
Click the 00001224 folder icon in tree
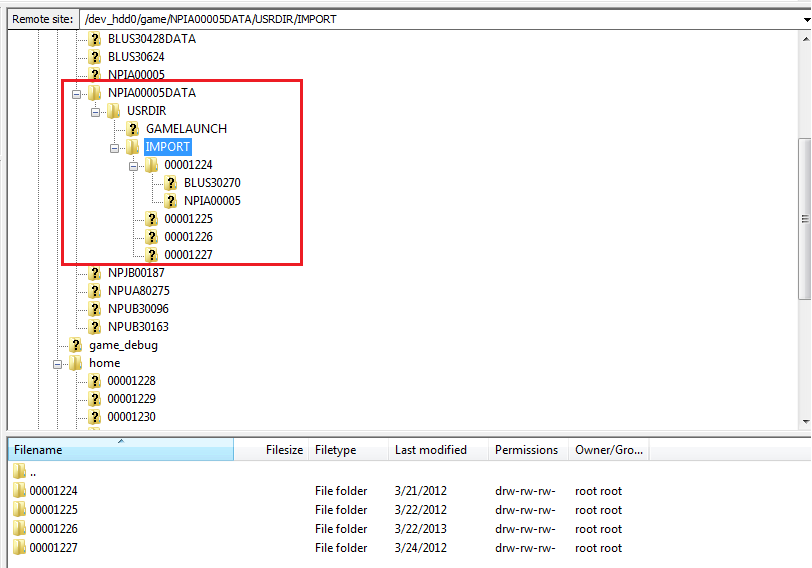[151, 165]
